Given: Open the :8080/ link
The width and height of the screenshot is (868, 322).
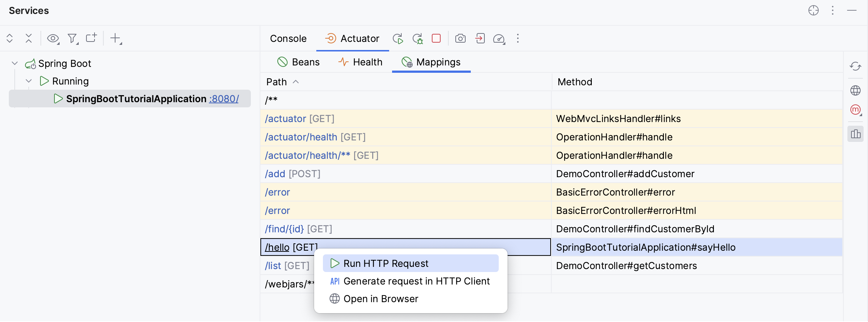Looking at the screenshot, I should [x=224, y=99].
